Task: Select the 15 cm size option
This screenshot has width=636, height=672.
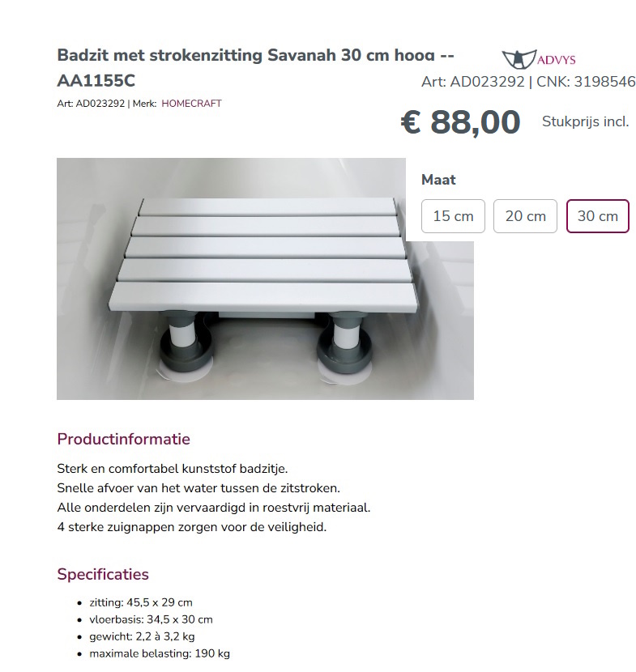Action: click(453, 215)
